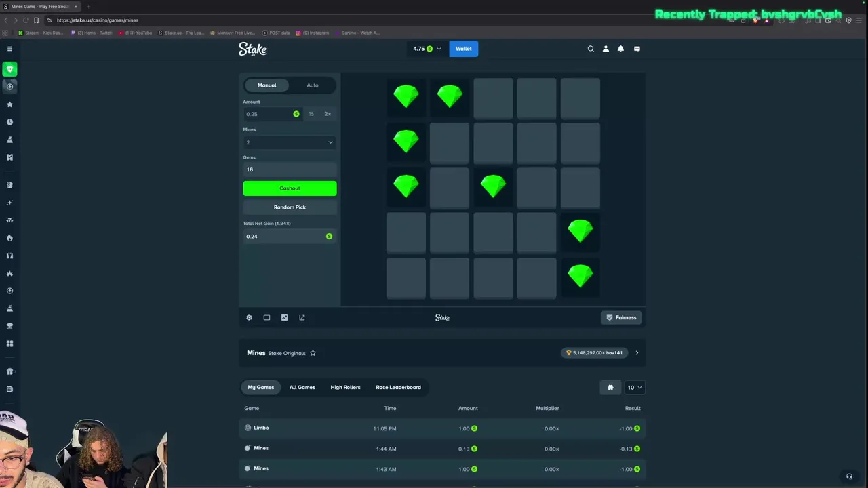The image size is (868, 488).
Task: Click the search magnifier in the header
Action: click(591, 49)
